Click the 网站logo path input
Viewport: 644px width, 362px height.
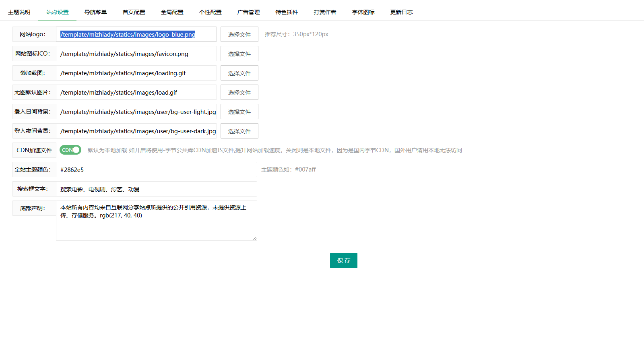pos(136,35)
